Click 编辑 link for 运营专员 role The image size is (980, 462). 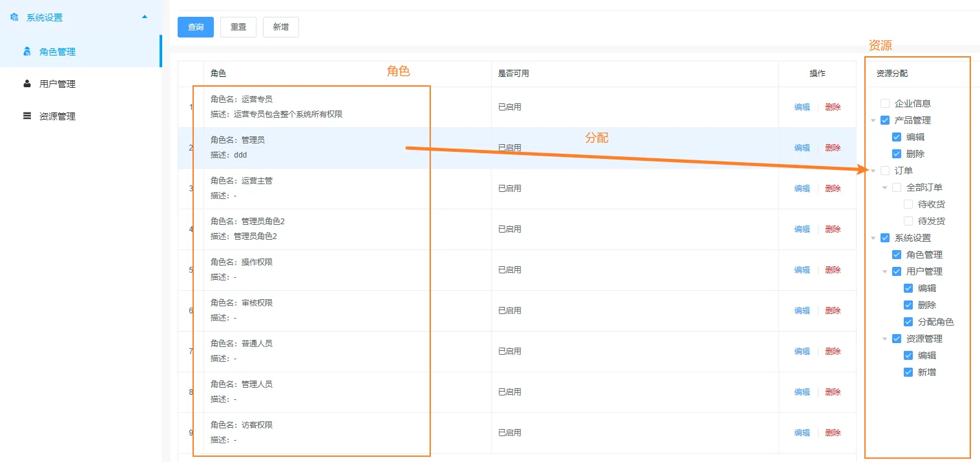pos(802,107)
